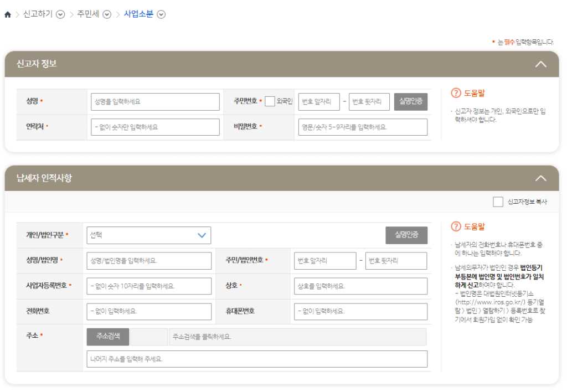Check the 외국인 checkbox
The image size is (567, 392).
coord(270,102)
